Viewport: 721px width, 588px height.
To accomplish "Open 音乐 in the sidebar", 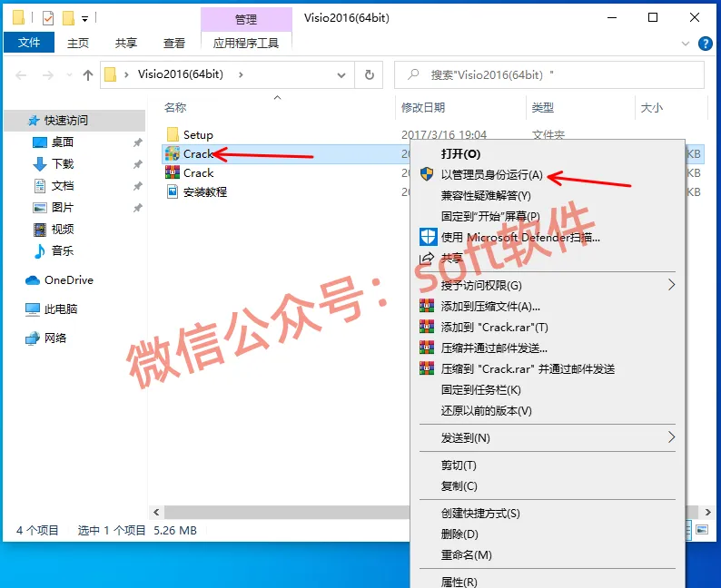I will click(x=62, y=250).
